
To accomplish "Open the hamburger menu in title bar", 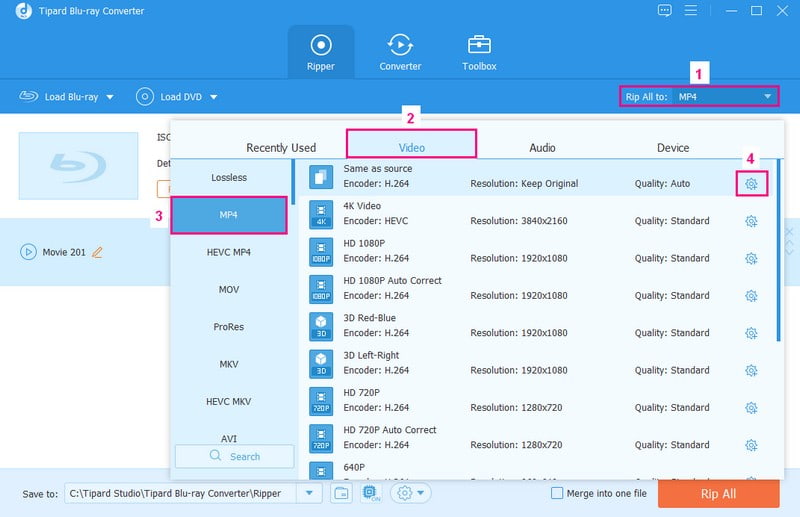I will 691,10.
